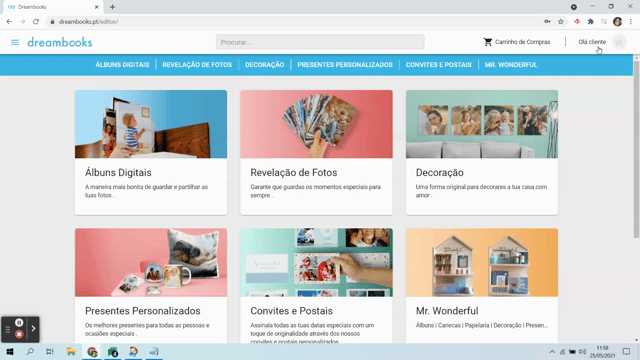Click the Álbuns Digitais card title

(118, 173)
